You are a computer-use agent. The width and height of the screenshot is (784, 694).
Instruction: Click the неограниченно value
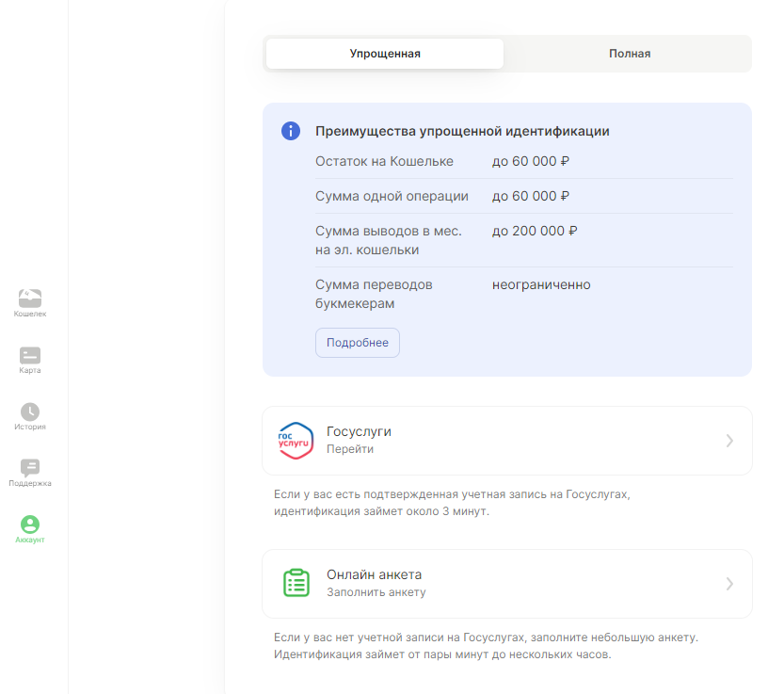coord(541,284)
